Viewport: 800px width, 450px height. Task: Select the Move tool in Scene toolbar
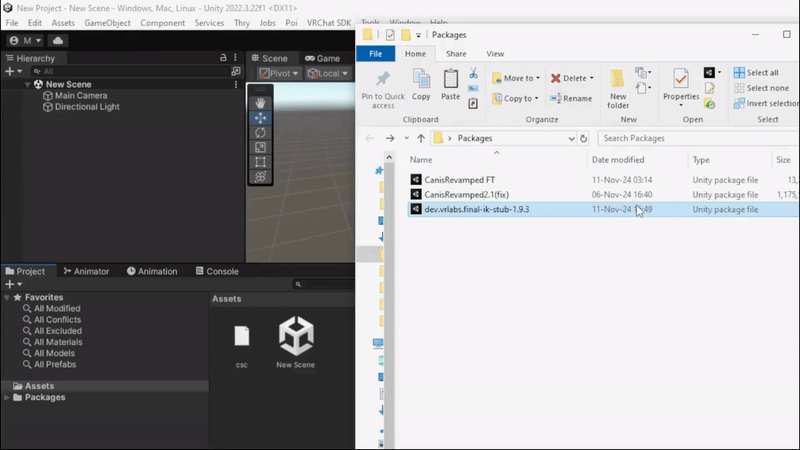[260, 118]
